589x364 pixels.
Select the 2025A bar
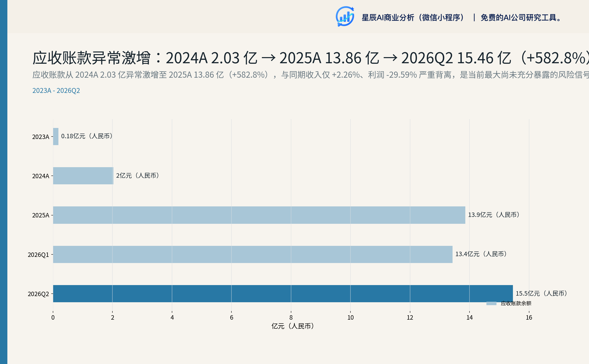(x=259, y=215)
